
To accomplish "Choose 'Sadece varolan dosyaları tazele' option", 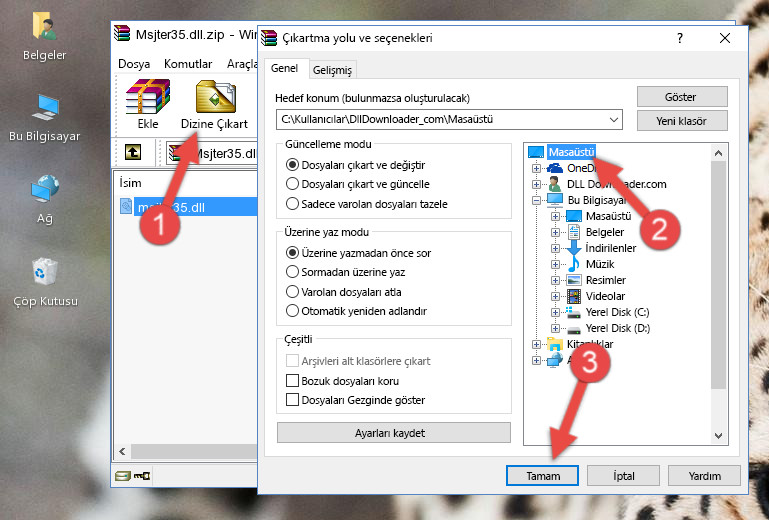I will coord(292,204).
